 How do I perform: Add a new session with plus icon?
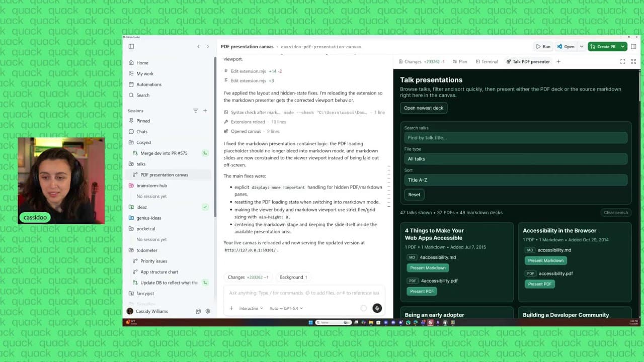pyautogui.click(x=205, y=111)
